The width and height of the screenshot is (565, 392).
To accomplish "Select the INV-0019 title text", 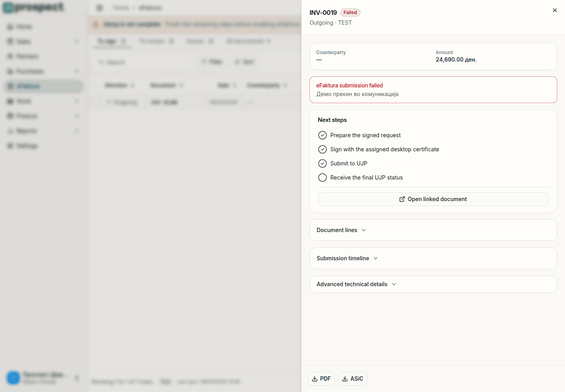I will (323, 13).
